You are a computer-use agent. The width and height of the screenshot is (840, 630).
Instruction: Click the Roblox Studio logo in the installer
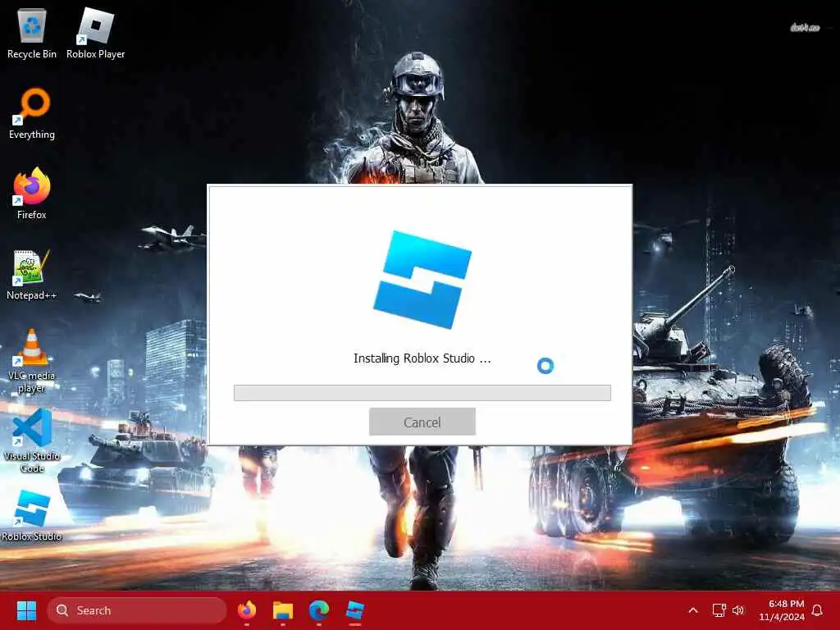point(422,280)
